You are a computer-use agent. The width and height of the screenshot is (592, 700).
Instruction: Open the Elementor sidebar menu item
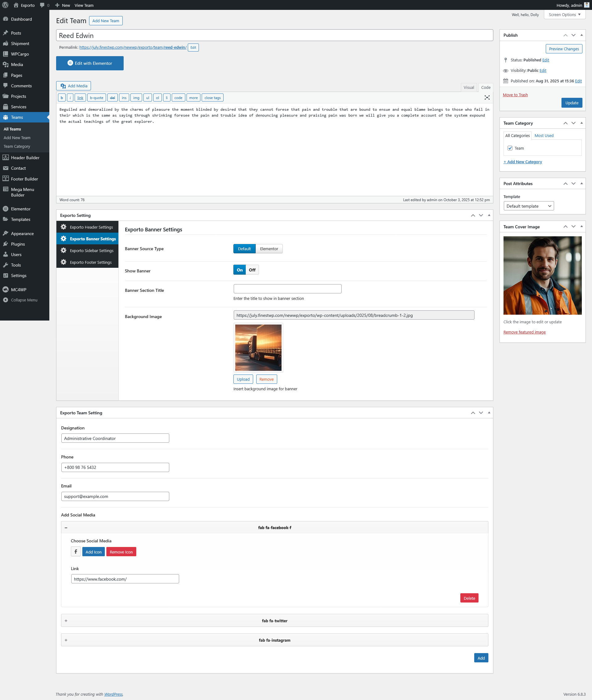pyautogui.click(x=20, y=209)
